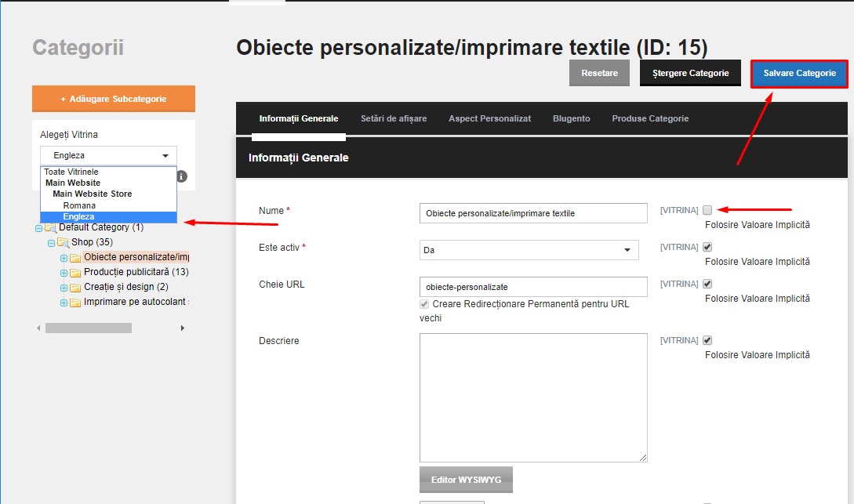Click the category tree horizontal scrollbar

pyautogui.click(x=89, y=328)
